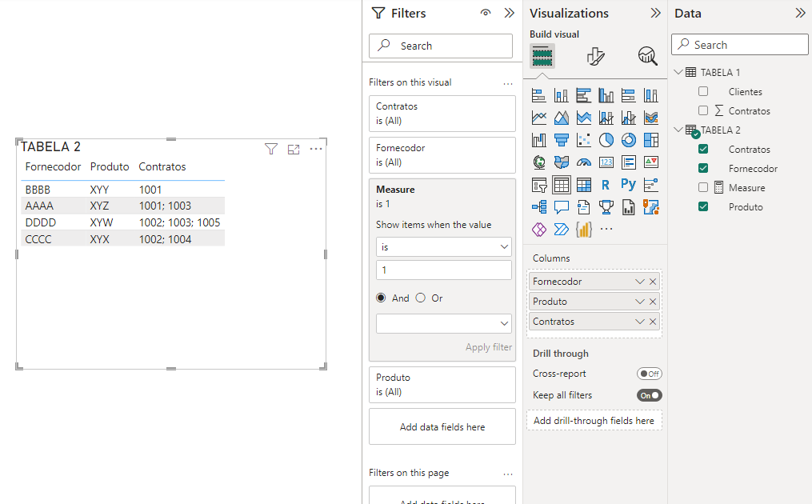Open Filters on this visual options
The image size is (812, 504).
coord(508,83)
